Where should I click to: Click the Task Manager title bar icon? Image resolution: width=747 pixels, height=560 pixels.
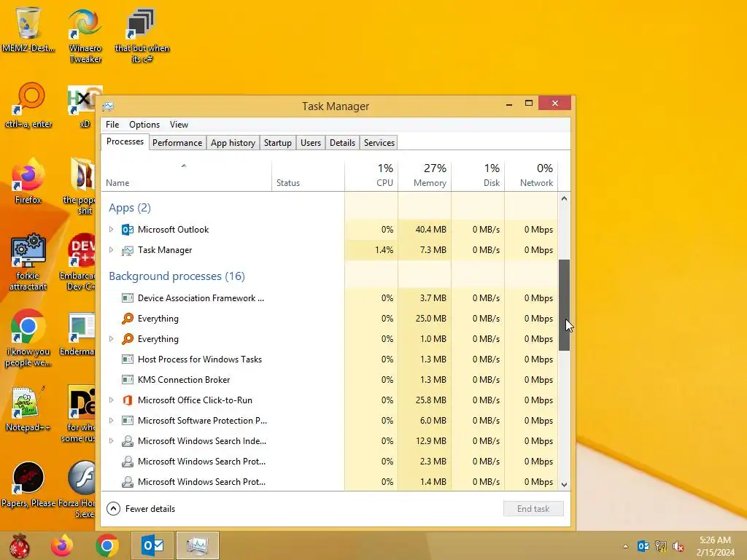click(x=108, y=106)
